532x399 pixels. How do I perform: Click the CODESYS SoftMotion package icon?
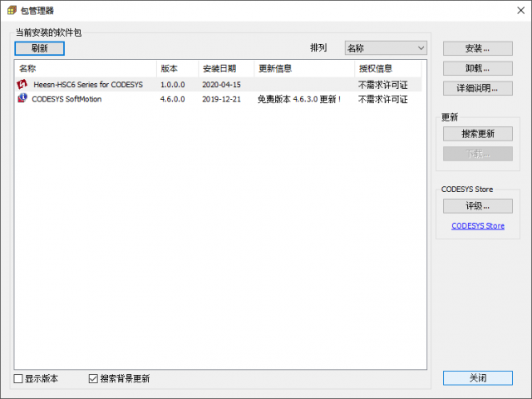tap(22, 99)
